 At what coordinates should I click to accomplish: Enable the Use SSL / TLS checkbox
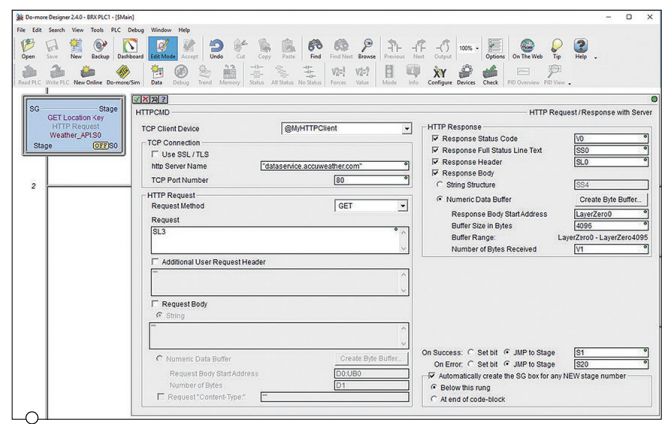click(155, 153)
